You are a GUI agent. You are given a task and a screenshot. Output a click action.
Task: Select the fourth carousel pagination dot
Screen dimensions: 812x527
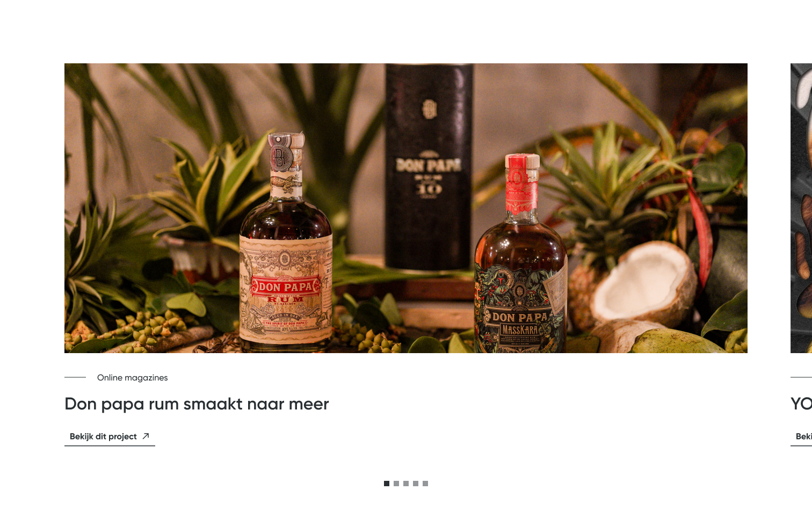click(x=416, y=484)
